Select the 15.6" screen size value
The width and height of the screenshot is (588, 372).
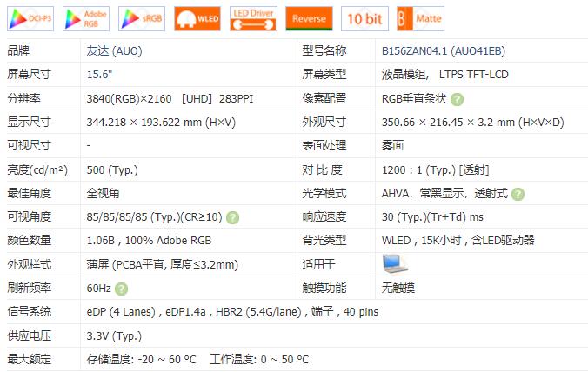click(99, 74)
